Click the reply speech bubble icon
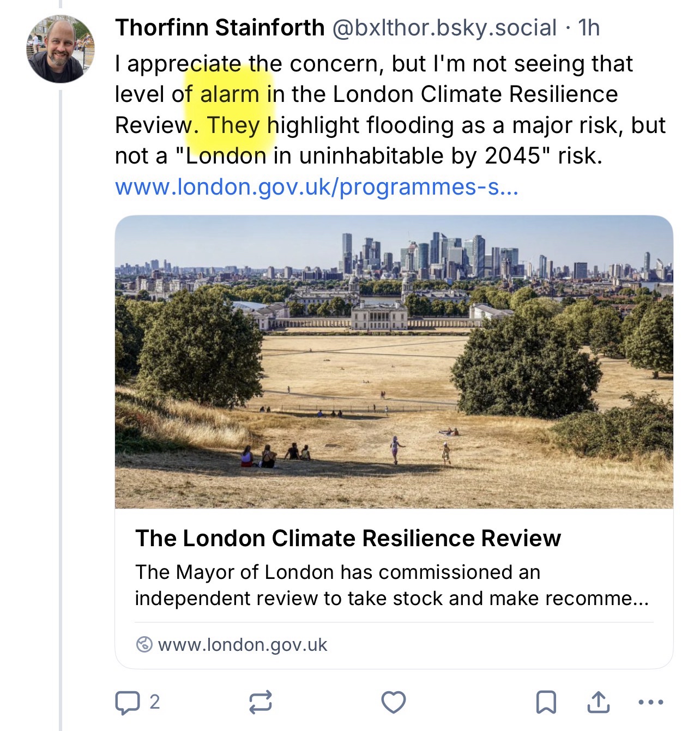700x731 pixels. click(x=127, y=702)
